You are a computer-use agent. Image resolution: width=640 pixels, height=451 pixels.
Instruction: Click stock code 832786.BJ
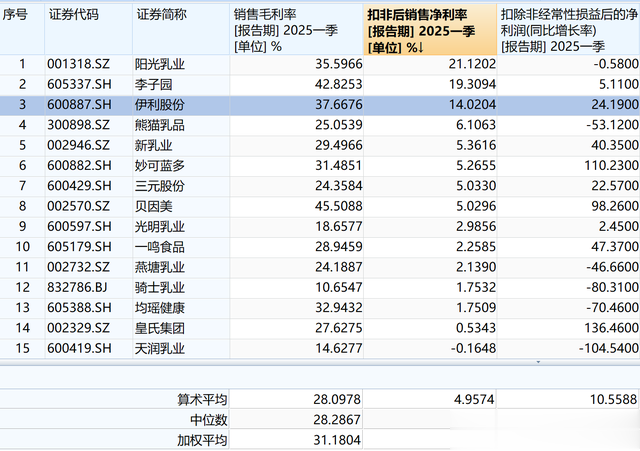click(x=77, y=288)
